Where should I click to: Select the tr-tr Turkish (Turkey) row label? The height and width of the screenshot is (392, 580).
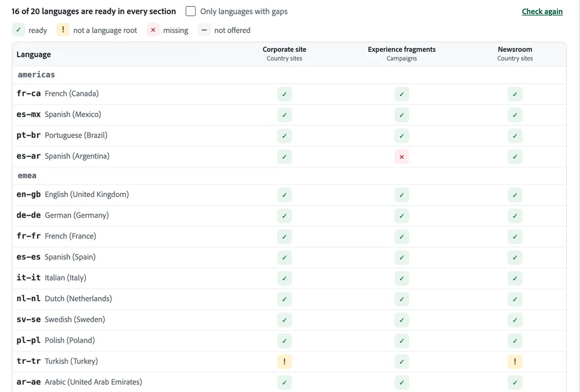[57, 361]
